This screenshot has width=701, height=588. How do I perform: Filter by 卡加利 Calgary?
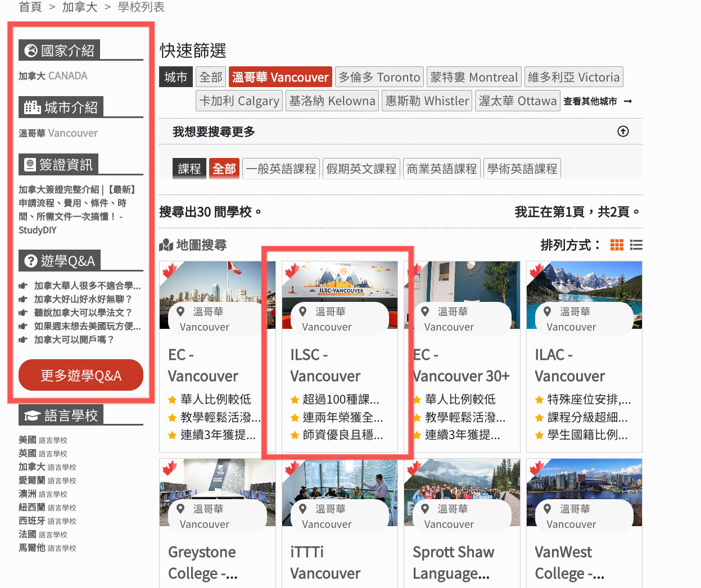[x=239, y=101]
